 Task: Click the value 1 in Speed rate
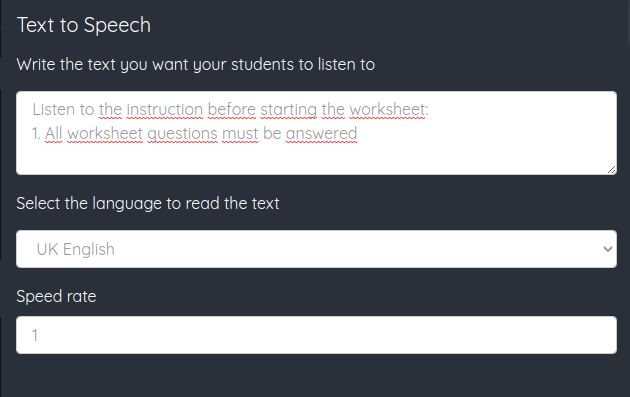point(35,335)
